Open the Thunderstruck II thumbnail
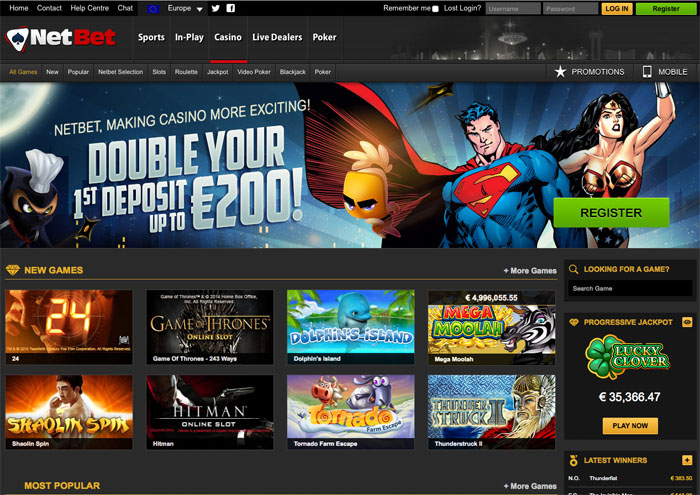 click(x=492, y=412)
